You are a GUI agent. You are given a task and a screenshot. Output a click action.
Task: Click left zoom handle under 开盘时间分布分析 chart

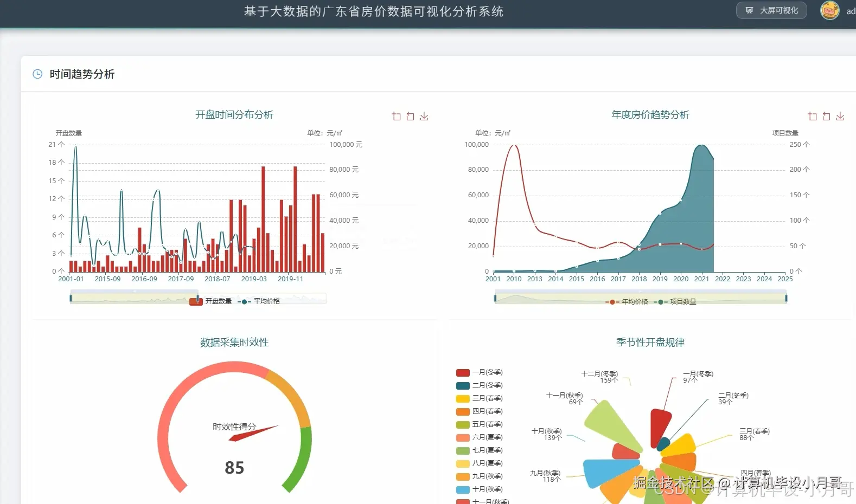(71, 298)
